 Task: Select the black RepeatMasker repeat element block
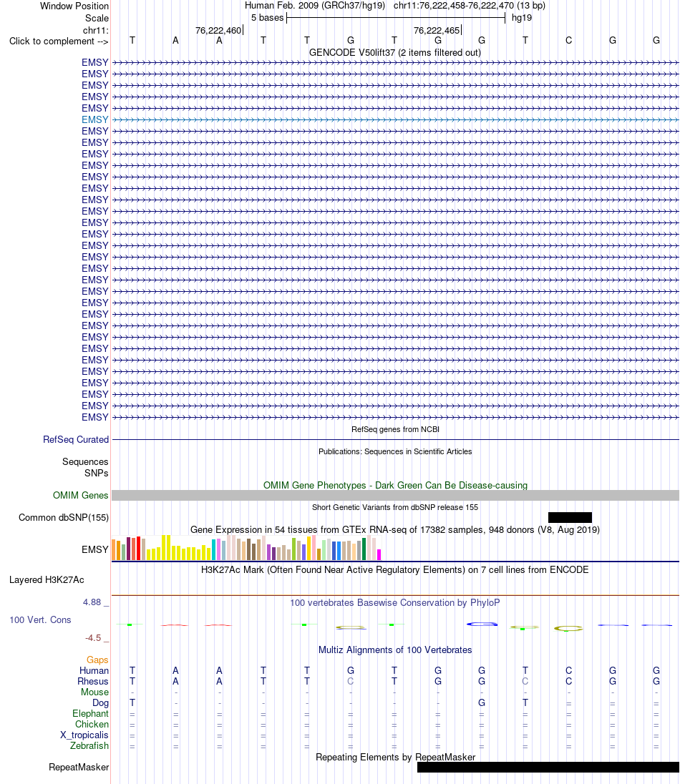click(x=548, y=768)
